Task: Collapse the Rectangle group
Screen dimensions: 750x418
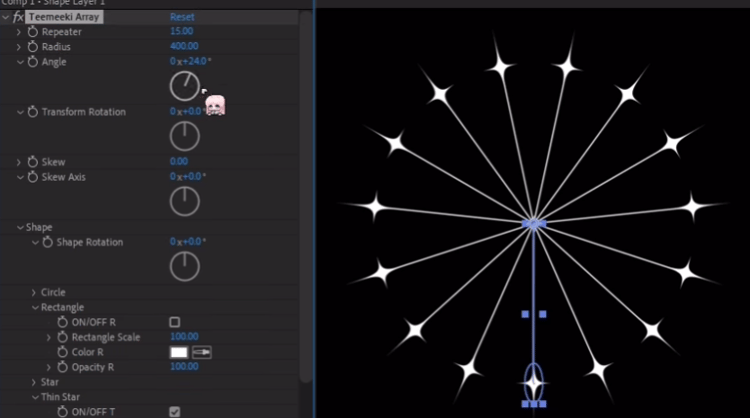Action: [x=35, y=307]
